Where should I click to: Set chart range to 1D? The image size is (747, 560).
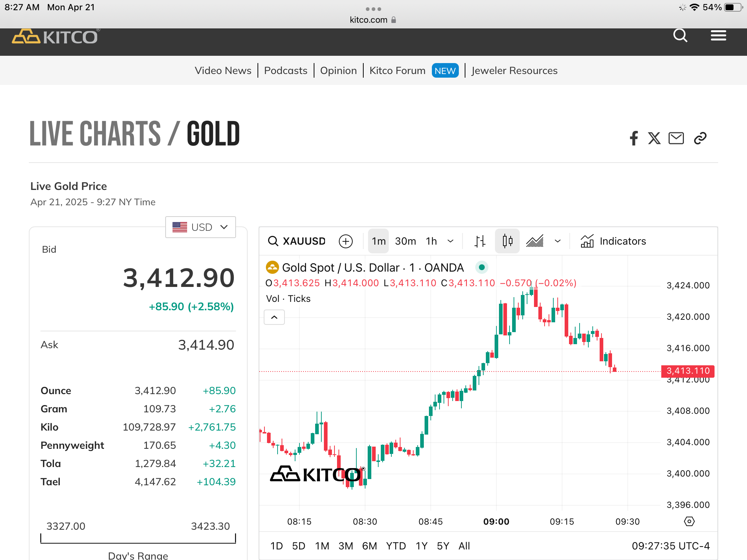(276, 546)
